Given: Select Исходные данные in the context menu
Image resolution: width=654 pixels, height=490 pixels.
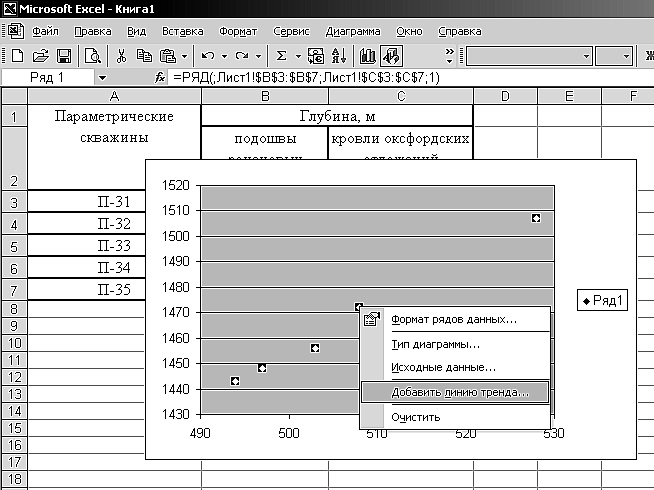Looking at the screenshot, I should point(455,367).
